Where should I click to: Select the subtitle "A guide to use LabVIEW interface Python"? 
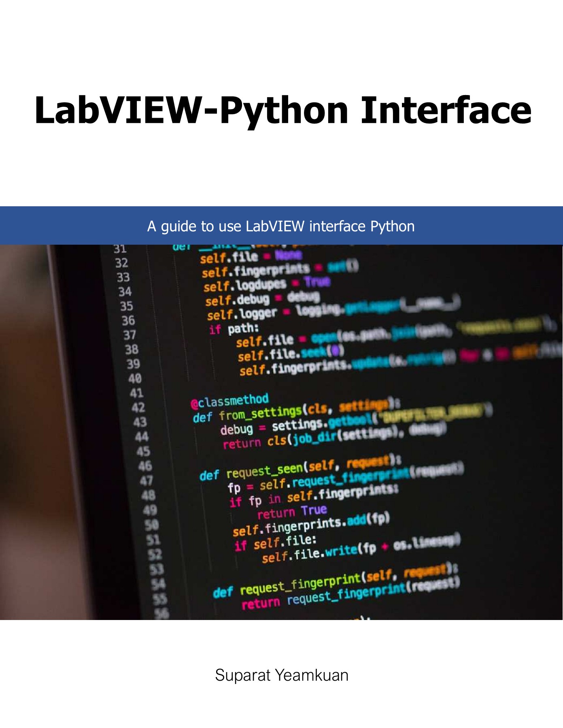click(281, 226)
